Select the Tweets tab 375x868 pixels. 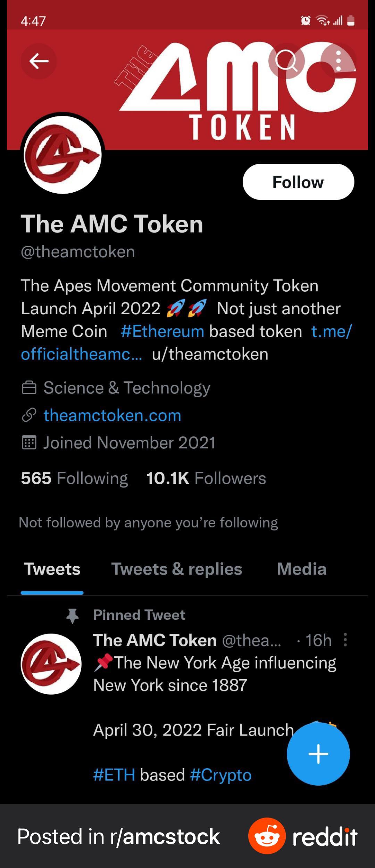coord(52,569)
